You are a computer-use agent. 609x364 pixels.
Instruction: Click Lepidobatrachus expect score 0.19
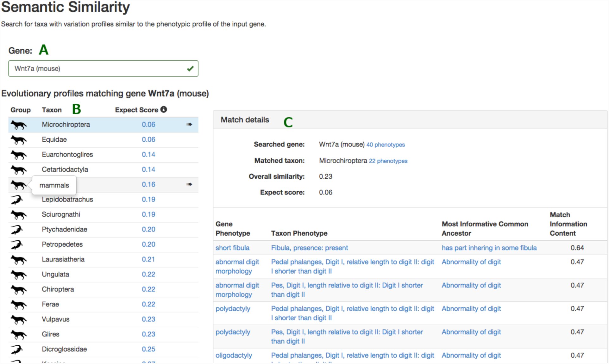[x=148, y=199]
